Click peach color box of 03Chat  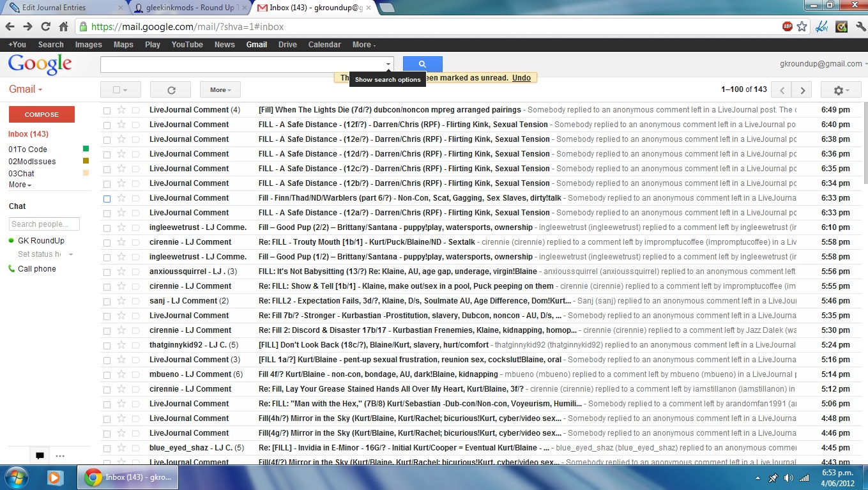[86, 173]
